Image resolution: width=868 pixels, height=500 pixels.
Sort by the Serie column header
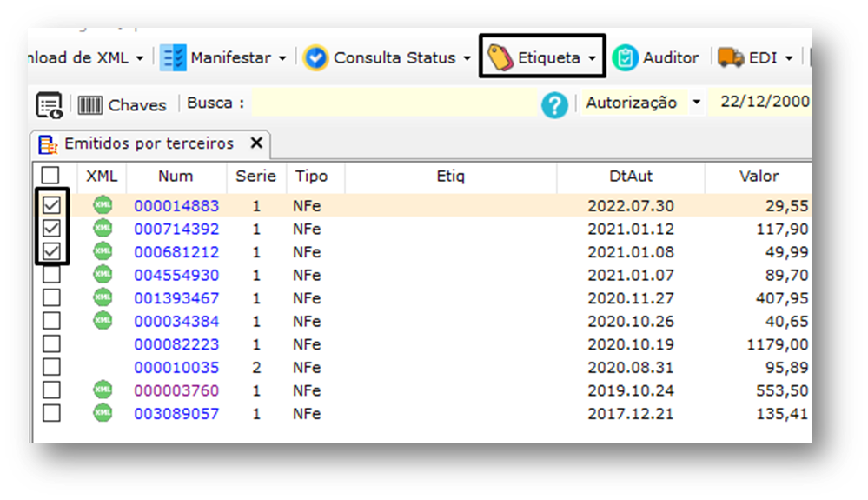255,176
